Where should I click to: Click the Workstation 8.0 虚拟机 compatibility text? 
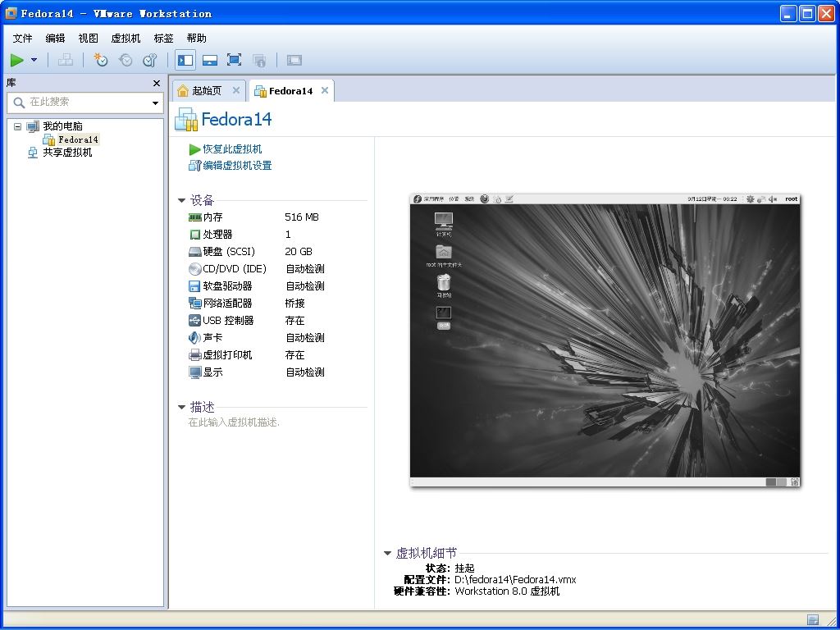click(507, 591)
